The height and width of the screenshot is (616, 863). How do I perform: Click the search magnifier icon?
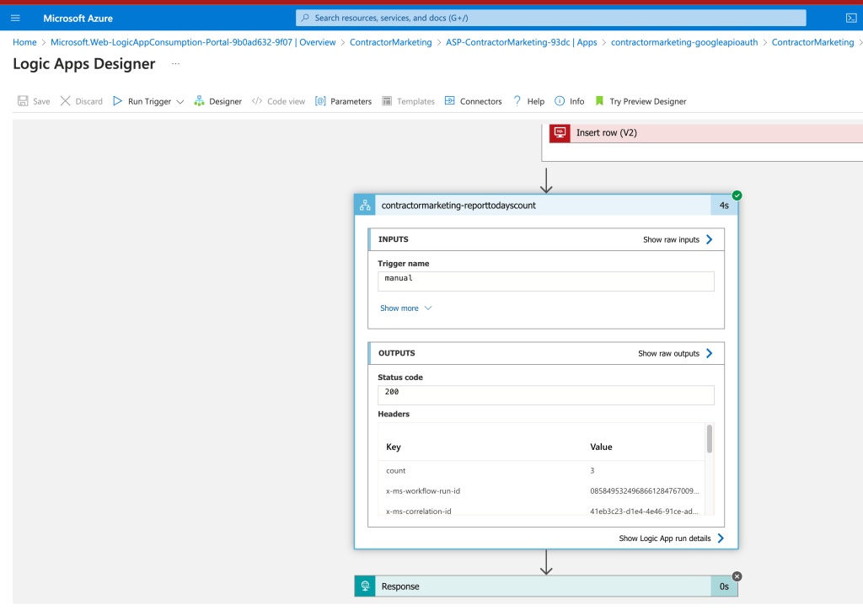point(305,18)
